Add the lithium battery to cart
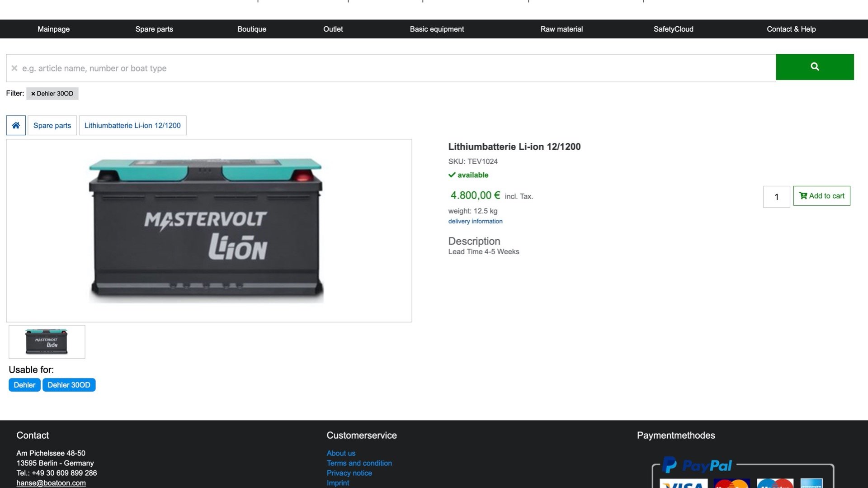The width and height of the screenshot is (868, 488). [821, 196]
